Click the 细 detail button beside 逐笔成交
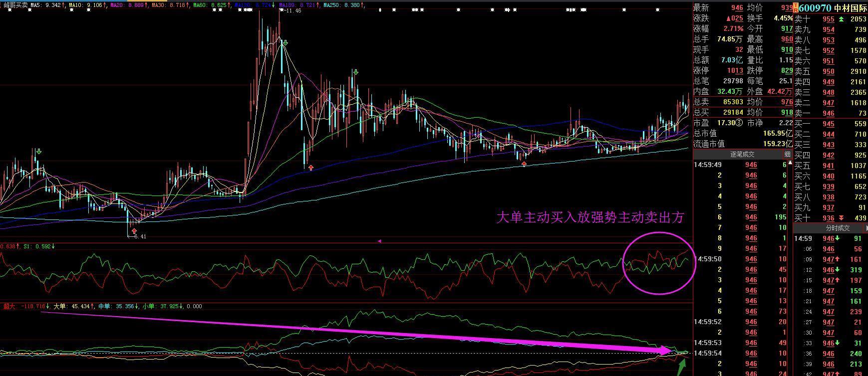Image resolution: width=868 pixels, height=376 pixels. coord(787,155)
